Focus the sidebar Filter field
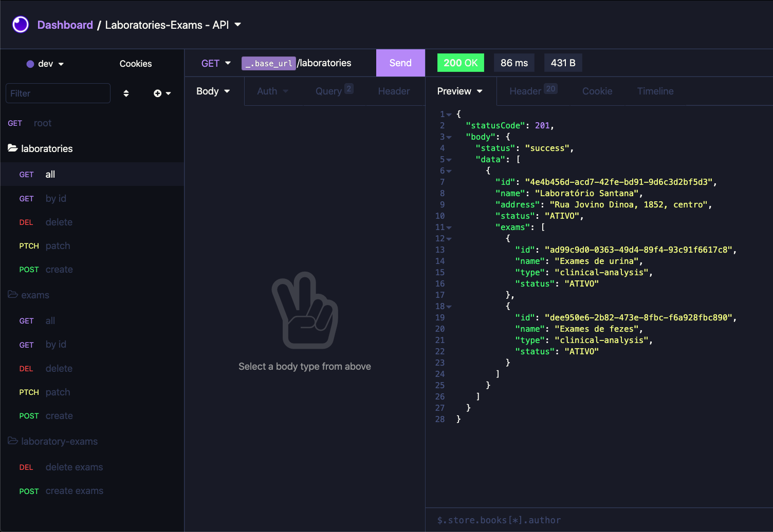This screenshot has height=532, width=773. 58,93
